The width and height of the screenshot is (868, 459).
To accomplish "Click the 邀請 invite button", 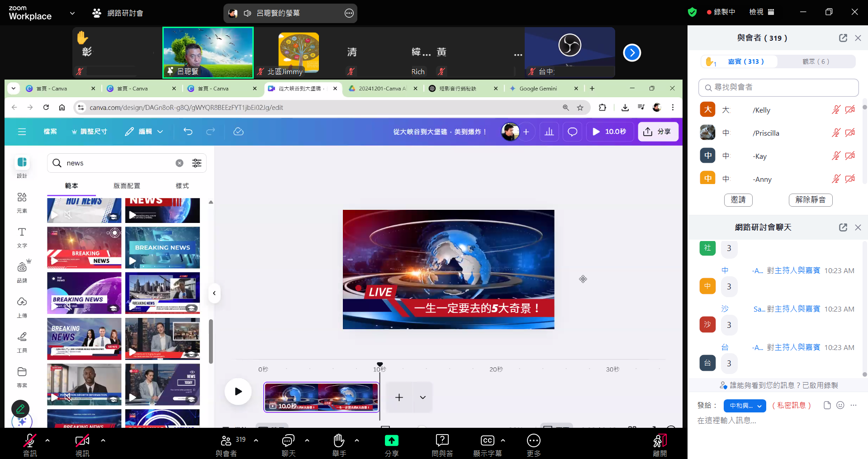I will click(x=738, y=200).
